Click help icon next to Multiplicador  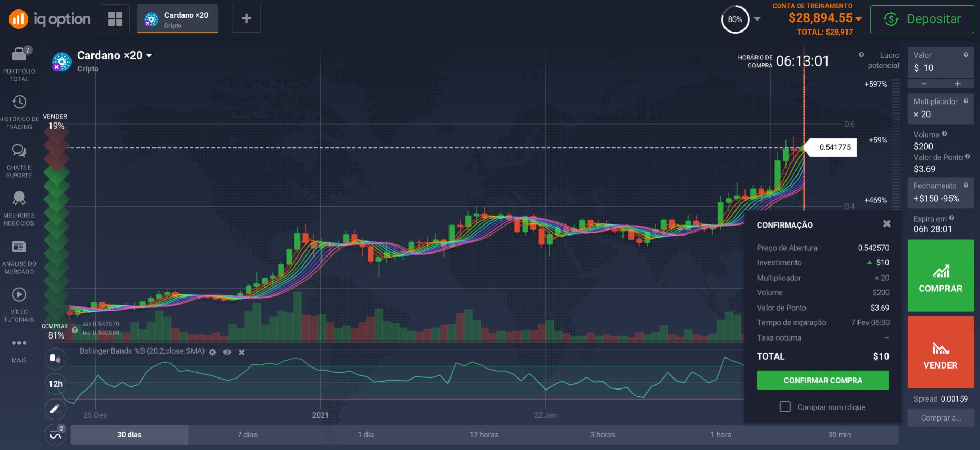pyautogui.click(x=966, y=101)
